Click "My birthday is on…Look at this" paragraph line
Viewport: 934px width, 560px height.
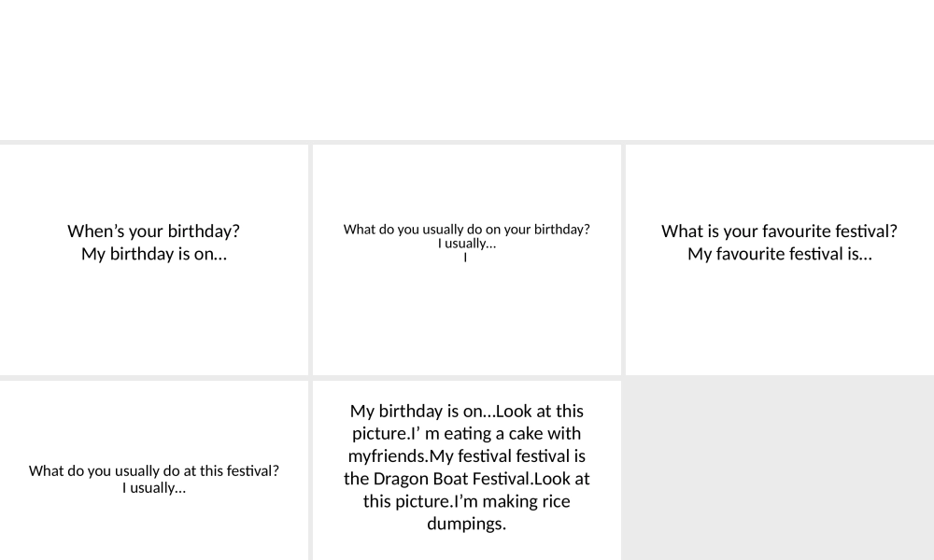[467, 411]
